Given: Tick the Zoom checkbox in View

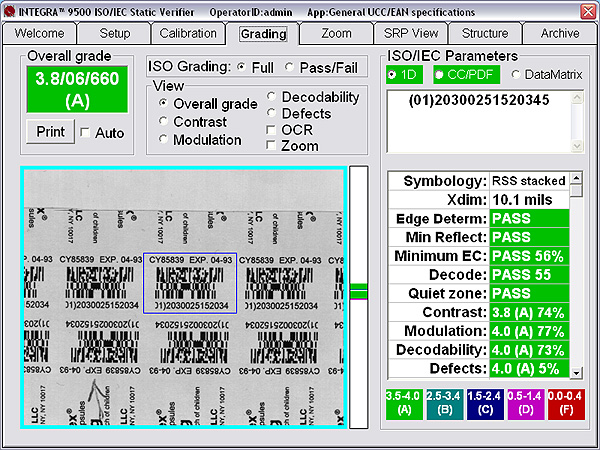Looking at the screenshot, I should coord(273,146).
